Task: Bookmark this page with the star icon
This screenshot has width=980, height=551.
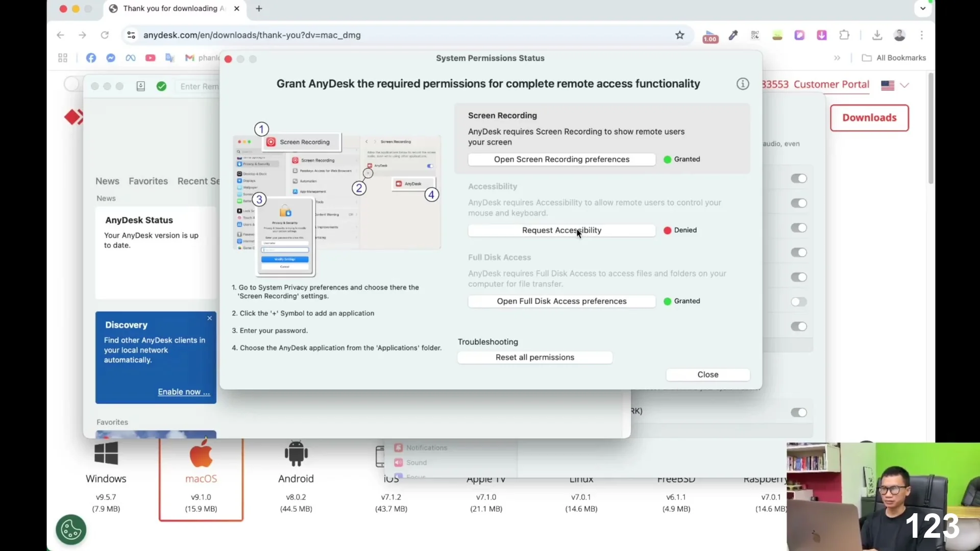Action: (679, 35)
